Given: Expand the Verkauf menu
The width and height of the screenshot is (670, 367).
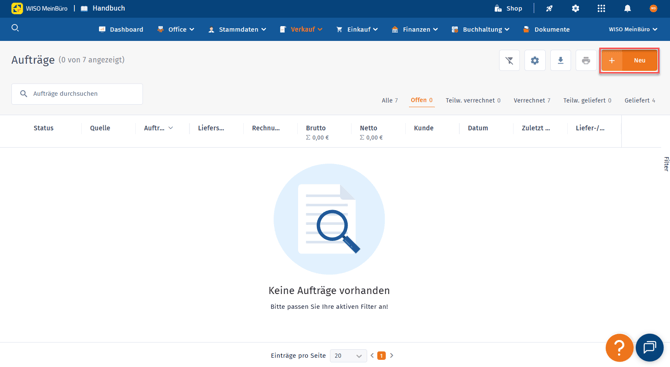Looking at the screenshot, I should coord(301,29).
